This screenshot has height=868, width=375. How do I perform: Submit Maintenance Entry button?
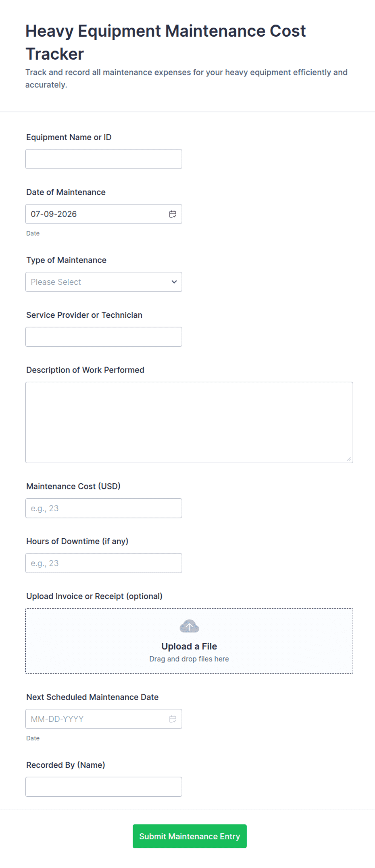click(x=190, y=836)
